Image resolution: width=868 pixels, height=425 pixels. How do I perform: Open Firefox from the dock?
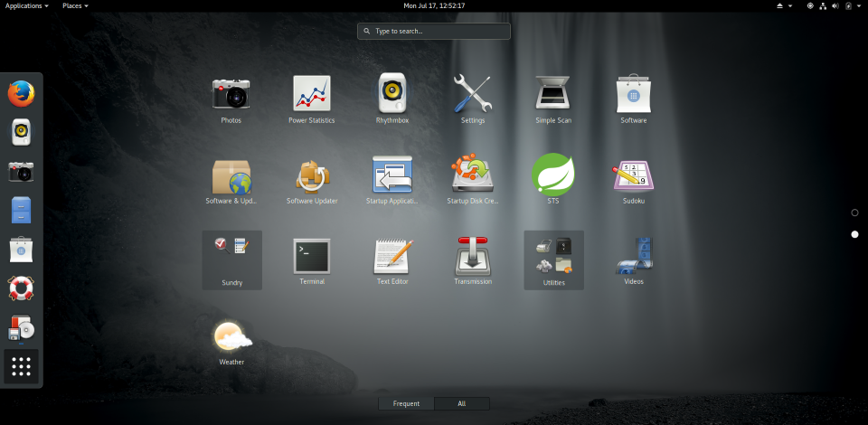pyautogui.click(x=21, y=94)
